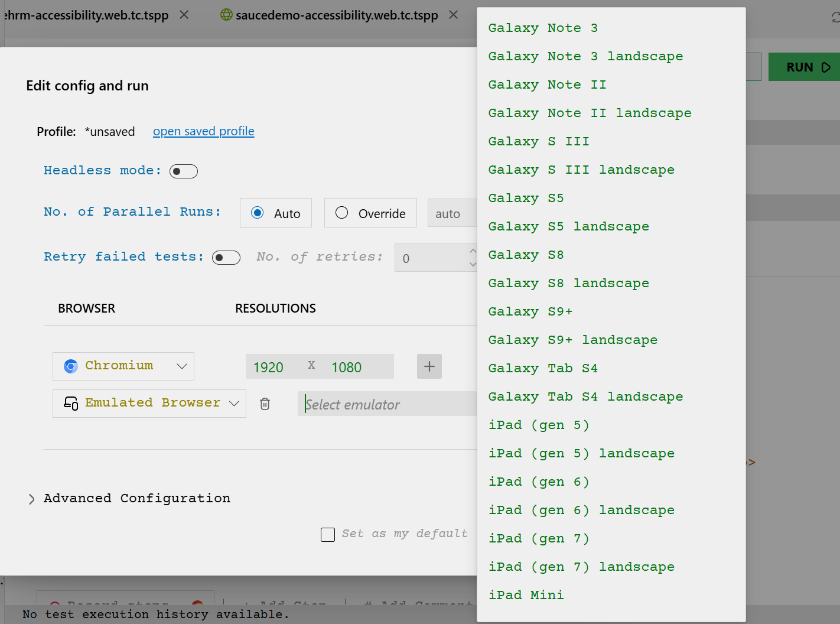The width and height of the screenshot is (840, 624).
Task: Click the open saved profile link
Action: 203,131
